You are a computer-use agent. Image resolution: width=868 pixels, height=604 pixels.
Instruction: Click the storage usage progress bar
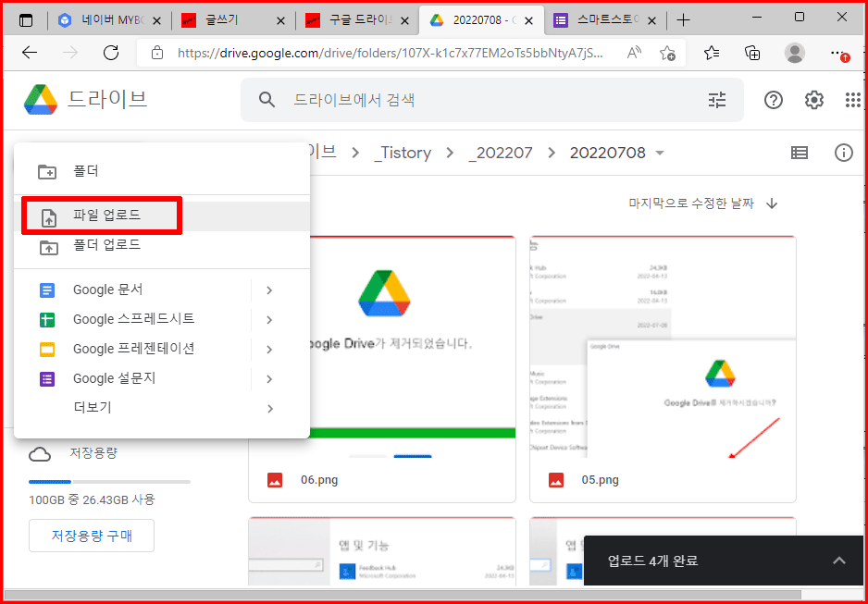109,482
